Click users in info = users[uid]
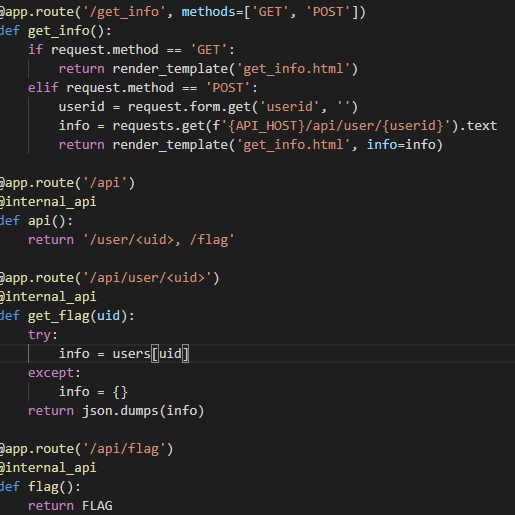515x515 pixels. click(x=132, y=354)
